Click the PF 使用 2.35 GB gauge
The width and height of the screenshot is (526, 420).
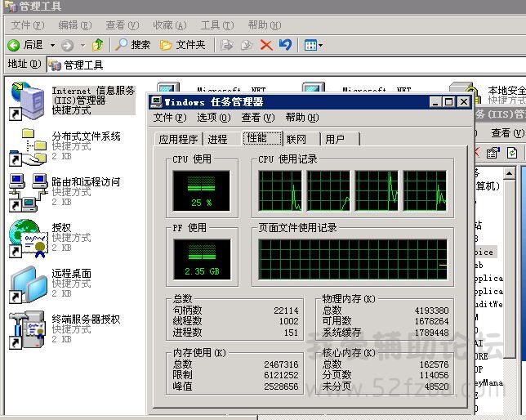point(202,259)
